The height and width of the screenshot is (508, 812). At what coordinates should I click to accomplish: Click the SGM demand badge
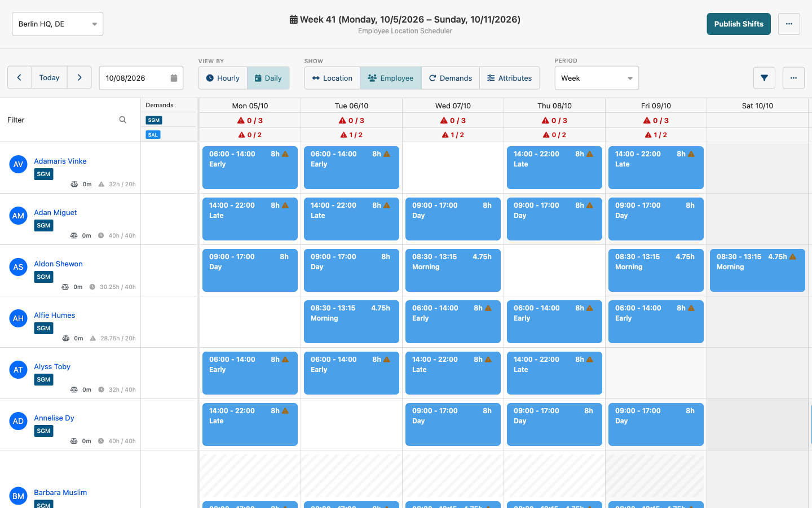coord(154,120)
